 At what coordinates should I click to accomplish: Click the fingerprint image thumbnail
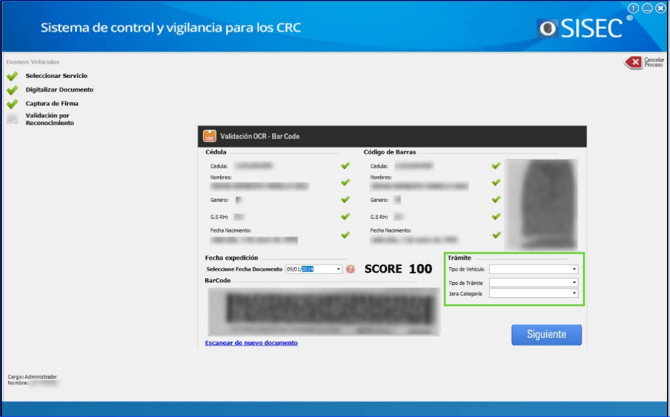(x=542, y=201)
